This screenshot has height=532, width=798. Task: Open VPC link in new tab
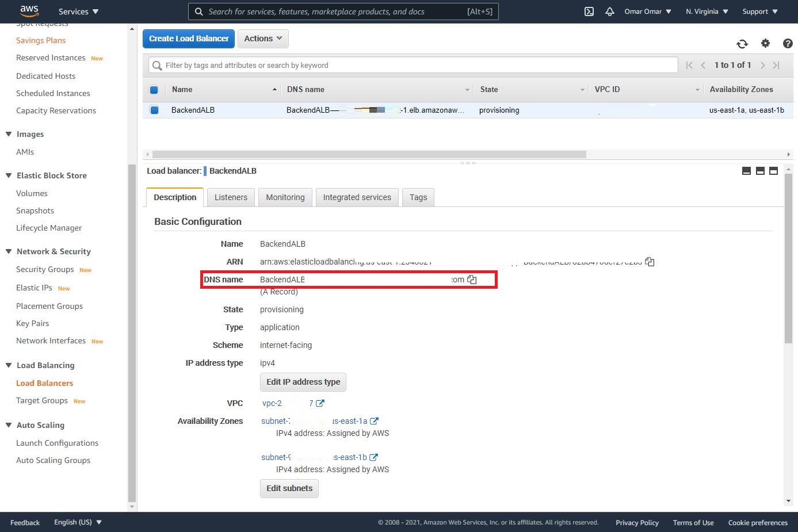pyautogui.click(x=320, y=403)
